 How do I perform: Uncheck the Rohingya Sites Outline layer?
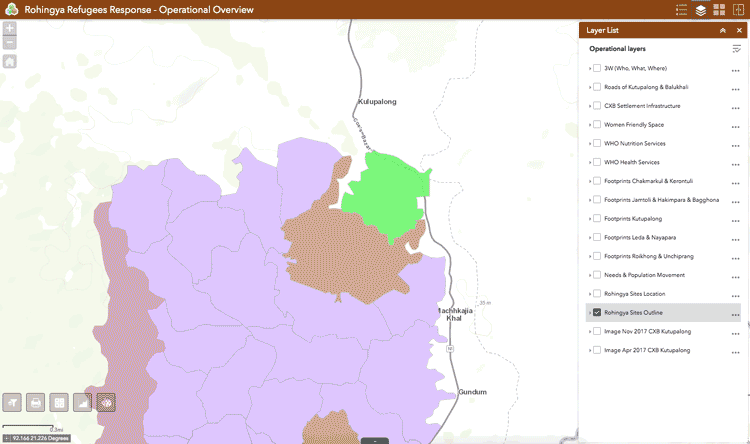pos(597,313)
